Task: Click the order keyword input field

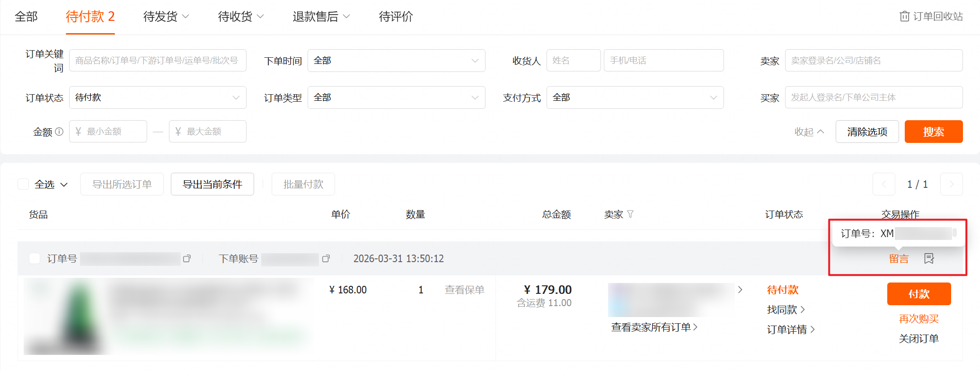Action: click(158, 61)
